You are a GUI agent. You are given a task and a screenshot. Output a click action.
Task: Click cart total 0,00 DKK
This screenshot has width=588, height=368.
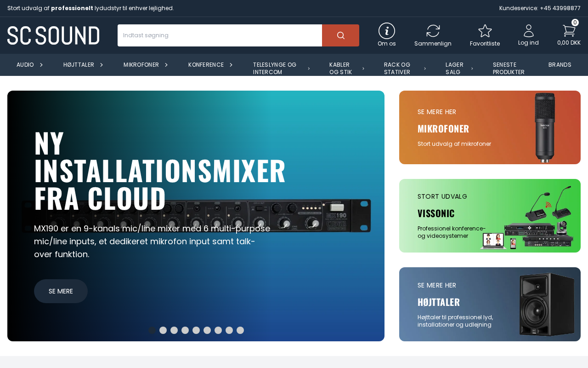569,43
